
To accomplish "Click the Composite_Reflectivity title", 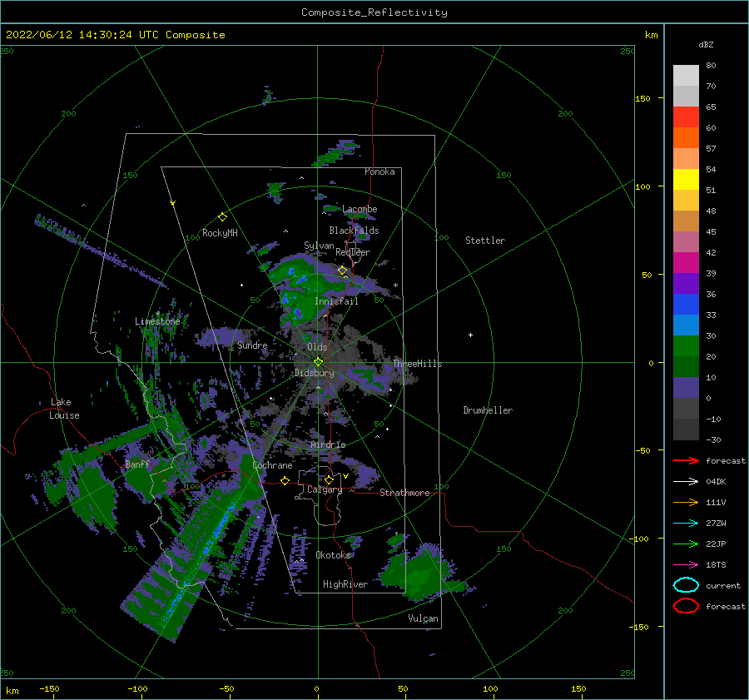I will point(374,12).
